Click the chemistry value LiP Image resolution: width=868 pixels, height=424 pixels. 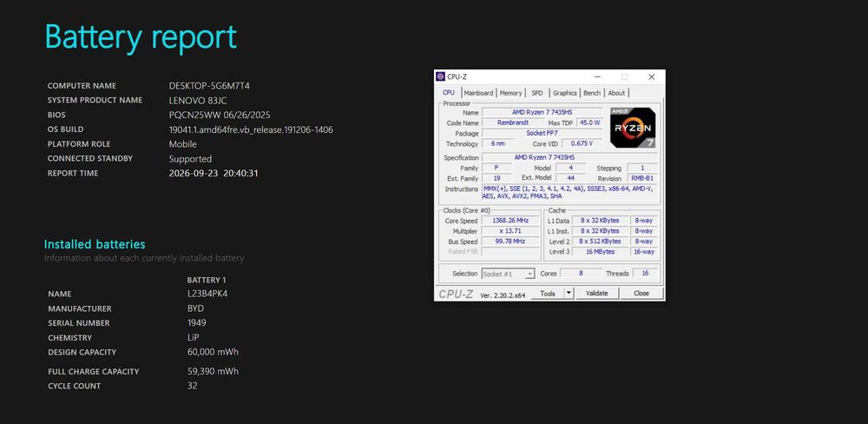click(x=194, y=337)
